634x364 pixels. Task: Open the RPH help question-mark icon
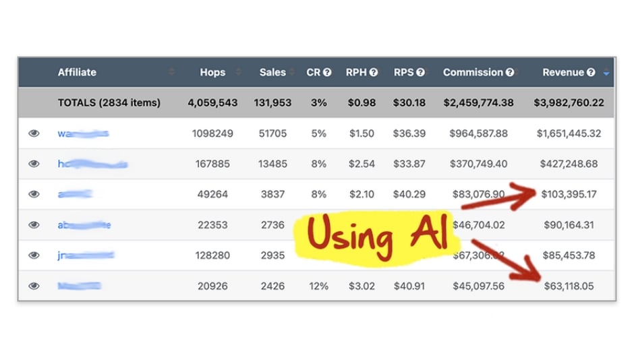click(374, 72)
